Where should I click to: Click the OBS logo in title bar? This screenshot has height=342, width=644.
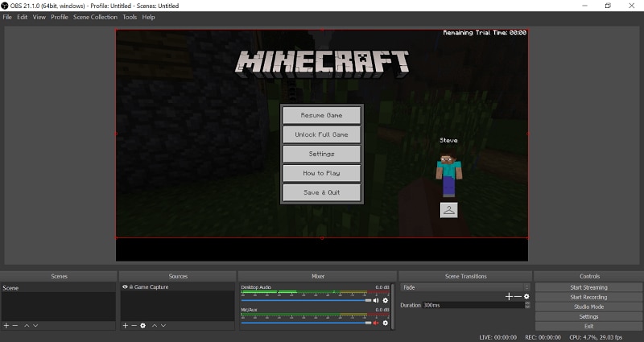coord(5,6)
